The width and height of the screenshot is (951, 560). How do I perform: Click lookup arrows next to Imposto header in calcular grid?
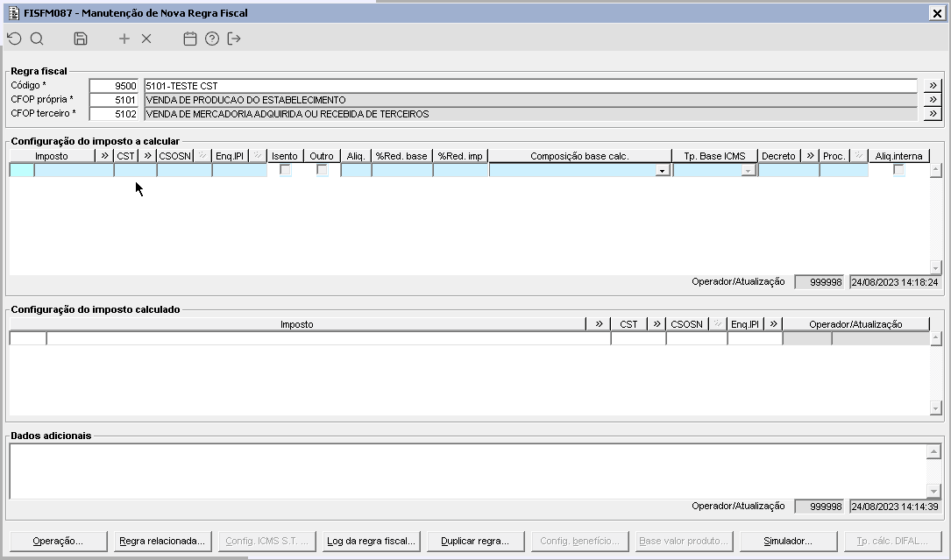point(104,156)
